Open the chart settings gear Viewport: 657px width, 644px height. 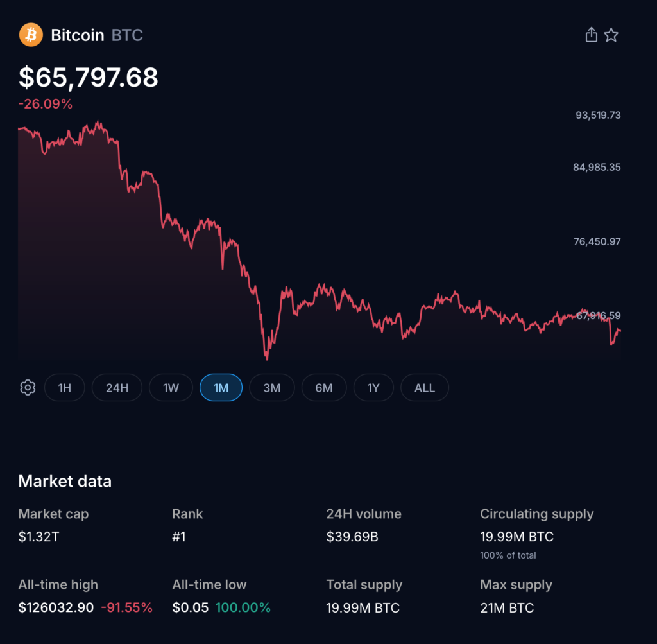28,387
